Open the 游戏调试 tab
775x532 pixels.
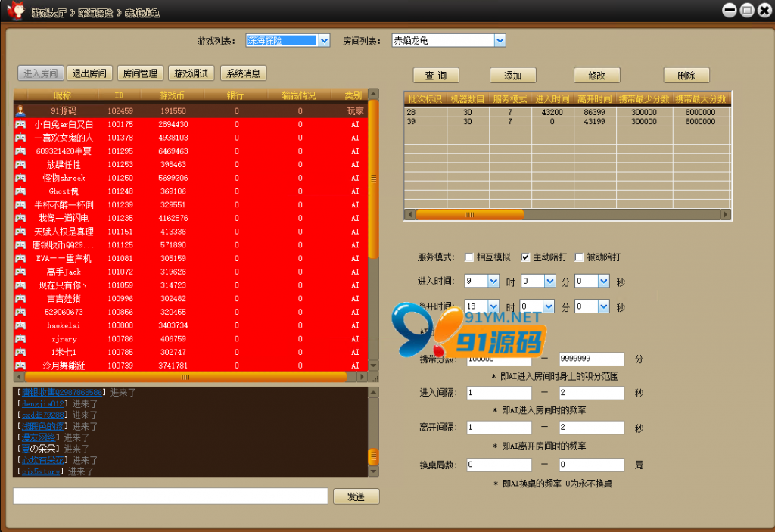coord(191,73)
